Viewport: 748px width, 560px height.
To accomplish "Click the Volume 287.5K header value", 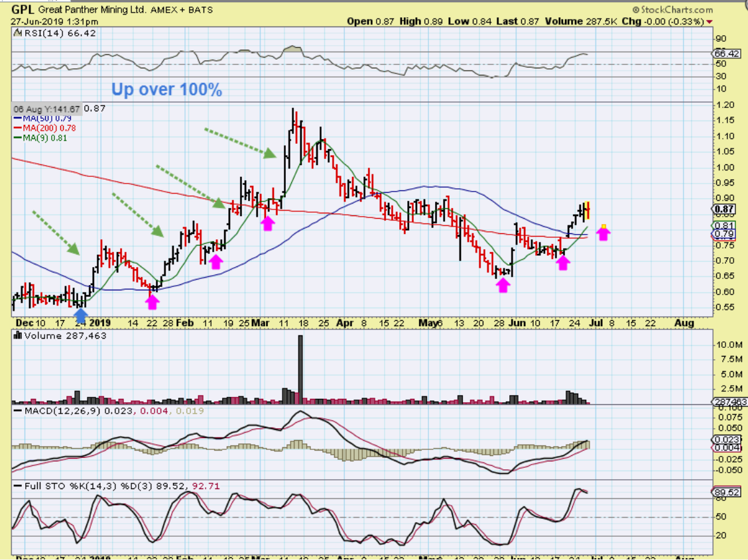I will (x=580, y=21).
